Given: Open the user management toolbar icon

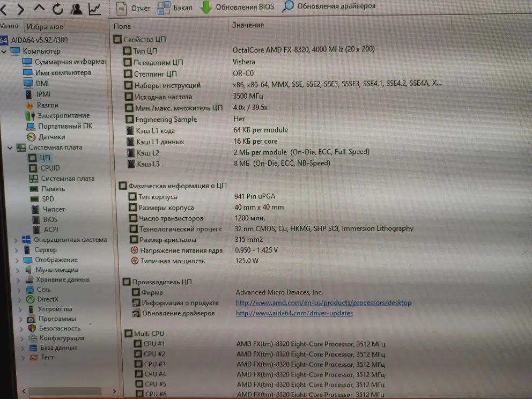Looking at the screenshot, I should (76, 9).
